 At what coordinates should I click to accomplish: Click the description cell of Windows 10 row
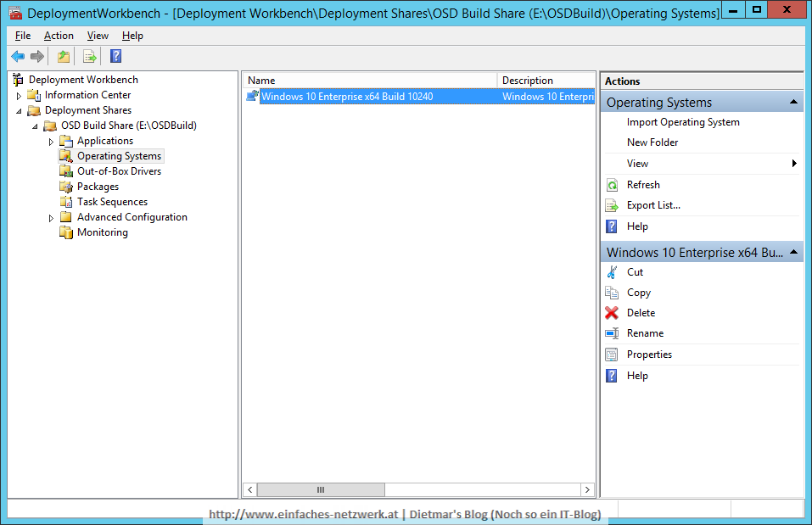(548, 97)
